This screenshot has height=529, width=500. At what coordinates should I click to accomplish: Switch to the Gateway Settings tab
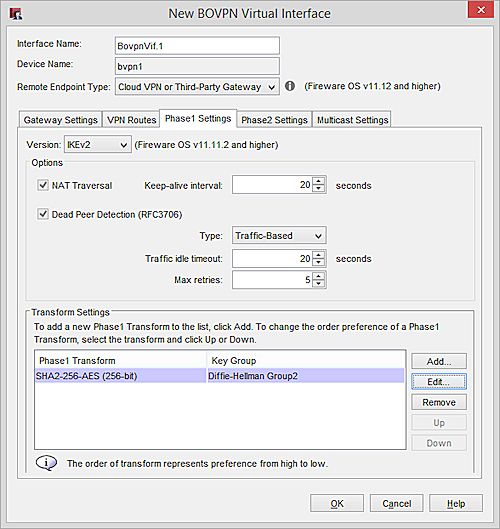60,120
